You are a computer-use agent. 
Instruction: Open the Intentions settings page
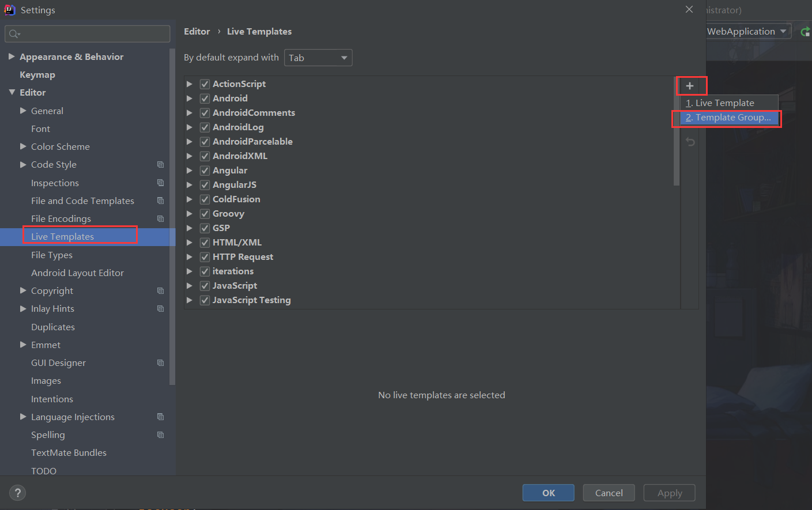coord(52,399)
